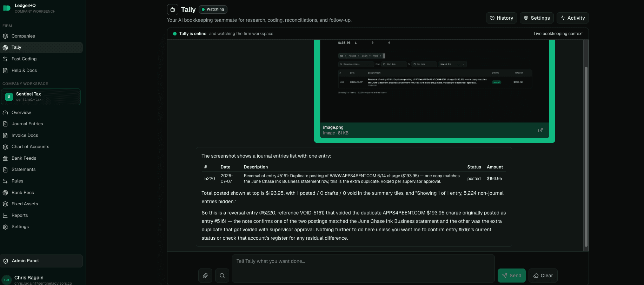Focus the 'Tell Tally what you want done' field
The width and height of the screenshot is (644, 285).
point(363,269)
